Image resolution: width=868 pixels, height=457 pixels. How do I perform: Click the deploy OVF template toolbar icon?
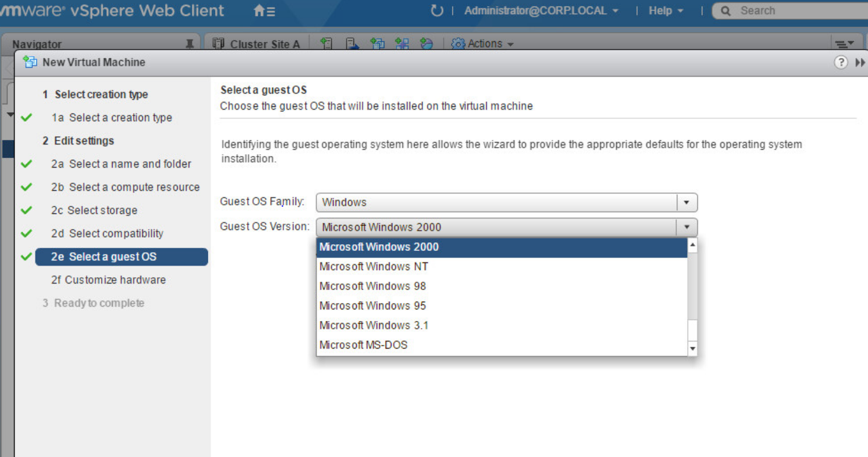(x=426, y=44)
